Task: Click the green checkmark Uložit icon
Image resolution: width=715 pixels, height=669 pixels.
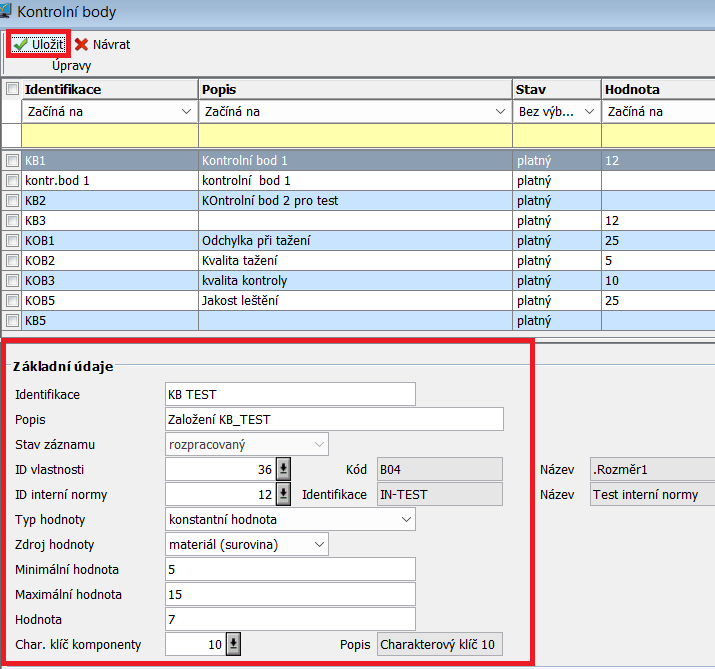Action: click(20, 44)
